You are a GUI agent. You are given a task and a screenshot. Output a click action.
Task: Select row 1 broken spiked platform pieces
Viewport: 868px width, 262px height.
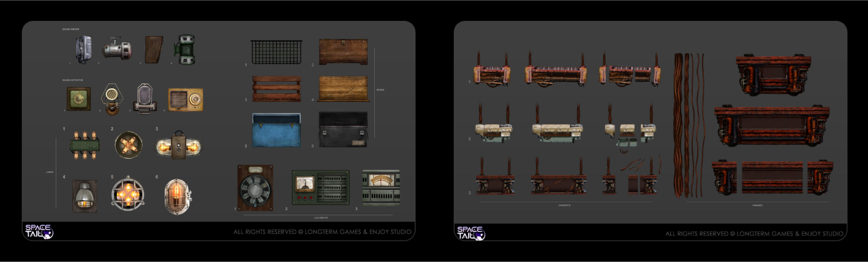pyautogui.click(x=630, y=71)
